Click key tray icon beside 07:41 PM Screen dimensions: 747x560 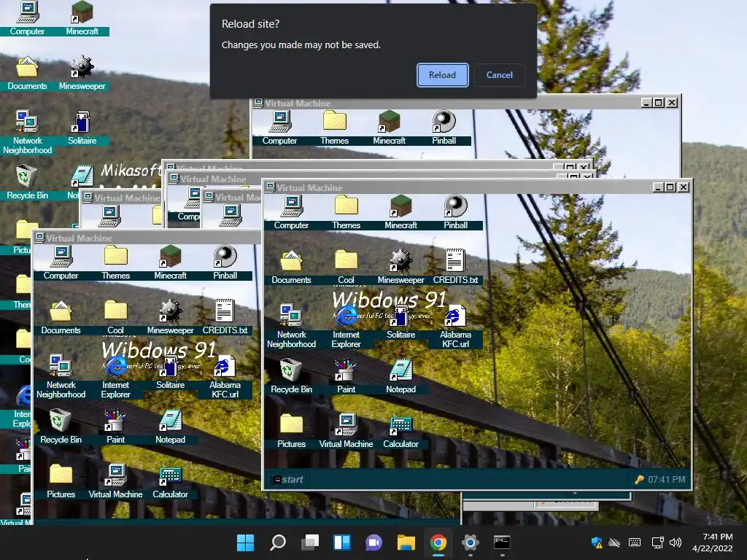[x=639, y=480]
